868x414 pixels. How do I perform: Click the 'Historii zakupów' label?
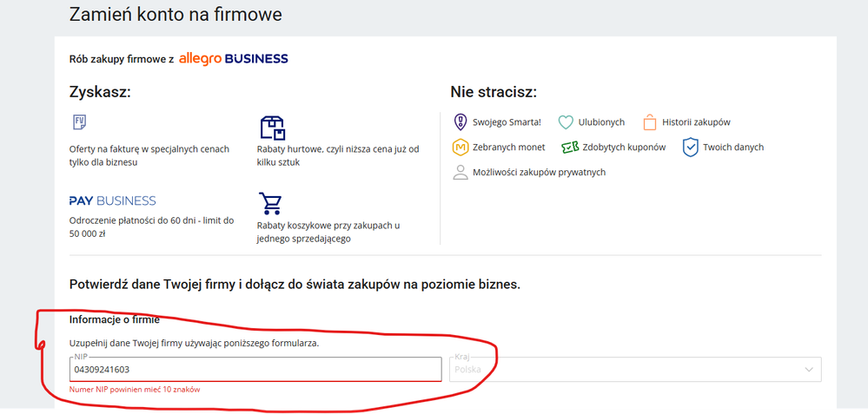(x=696, y=122)
